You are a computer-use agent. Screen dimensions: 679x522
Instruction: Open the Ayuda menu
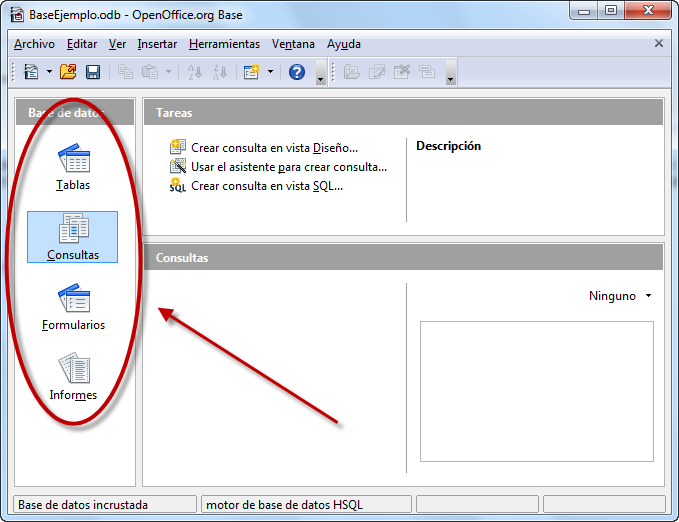coord(344,44)
